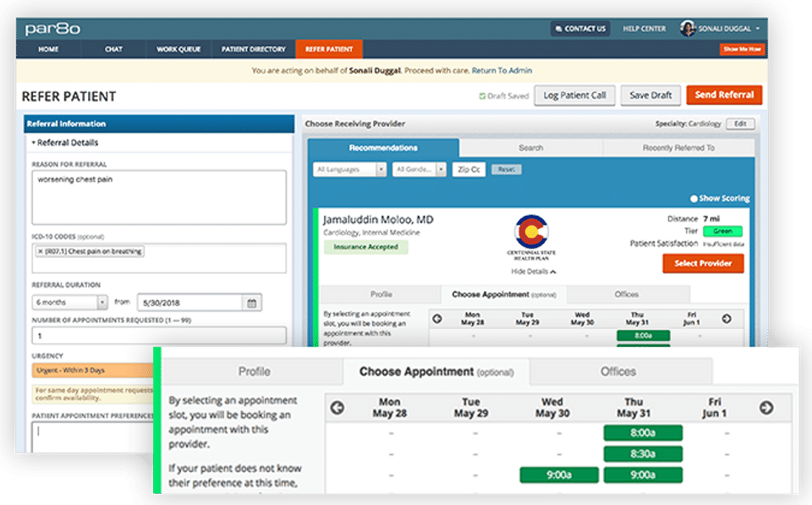Click the Reset filters button
Viewport: 812px width, 505px height.
click(x=507, y=169)
